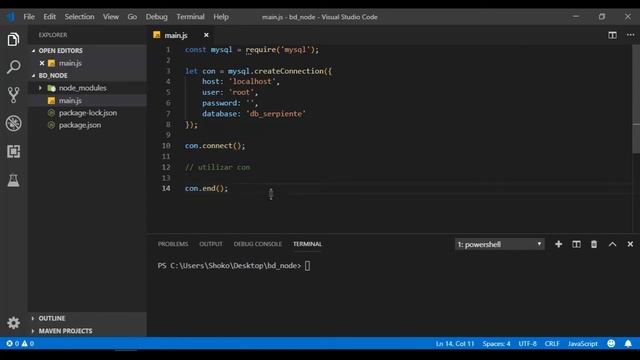Open the Go menu

pyautogui.click(x=132, y=17)
